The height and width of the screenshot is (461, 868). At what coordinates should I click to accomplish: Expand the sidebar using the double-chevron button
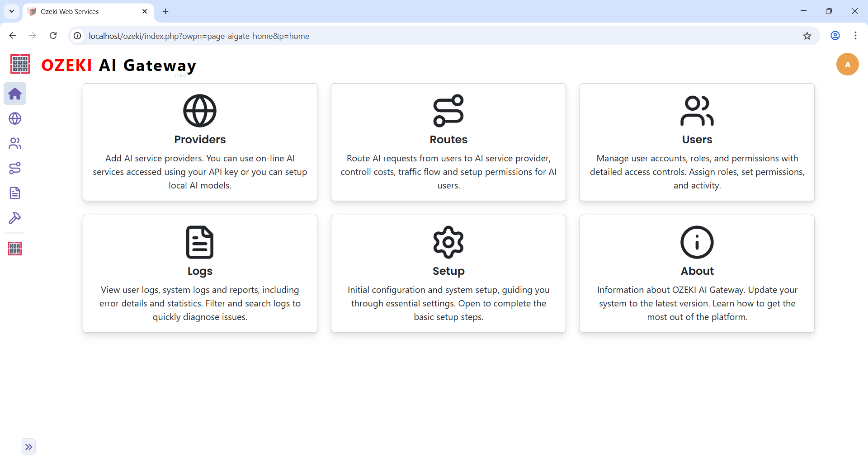click(29, 447)
